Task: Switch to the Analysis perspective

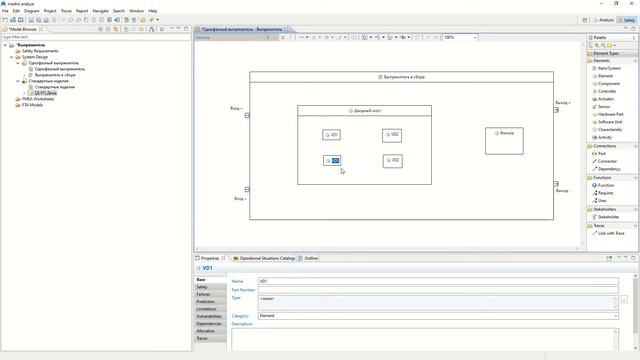Action: point(603,20)
